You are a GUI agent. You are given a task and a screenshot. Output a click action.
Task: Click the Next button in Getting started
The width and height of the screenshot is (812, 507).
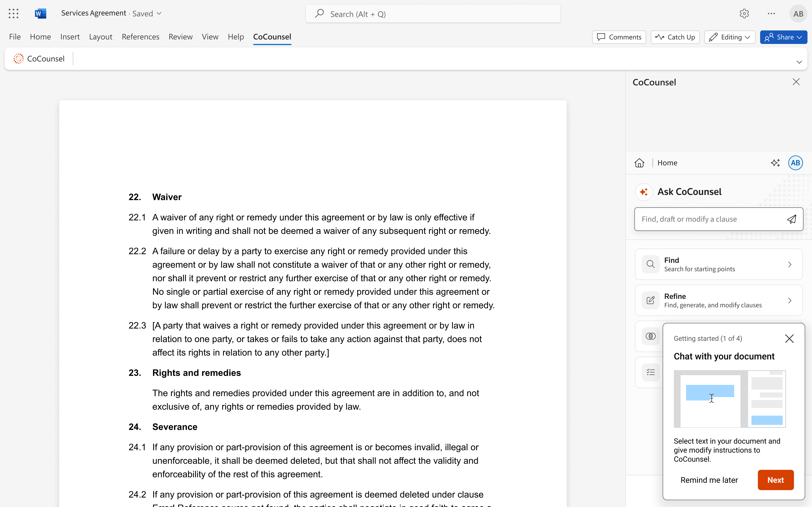tap(775, 480)
